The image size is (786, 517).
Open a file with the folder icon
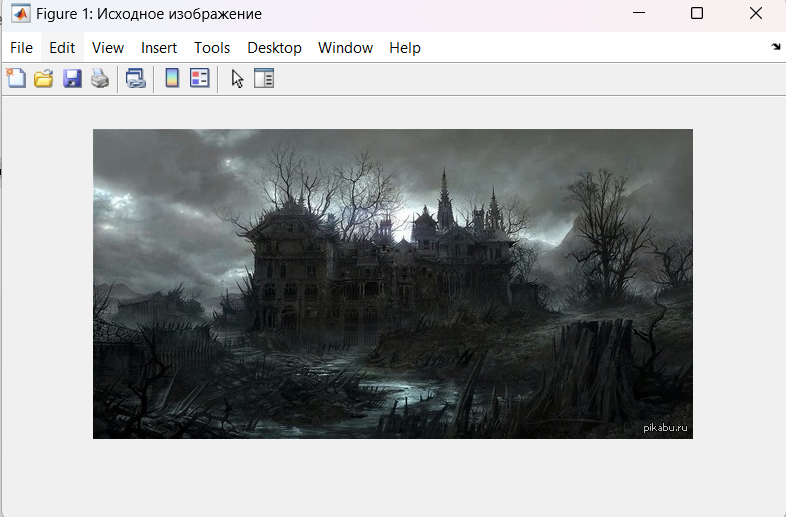pos(44,78)
